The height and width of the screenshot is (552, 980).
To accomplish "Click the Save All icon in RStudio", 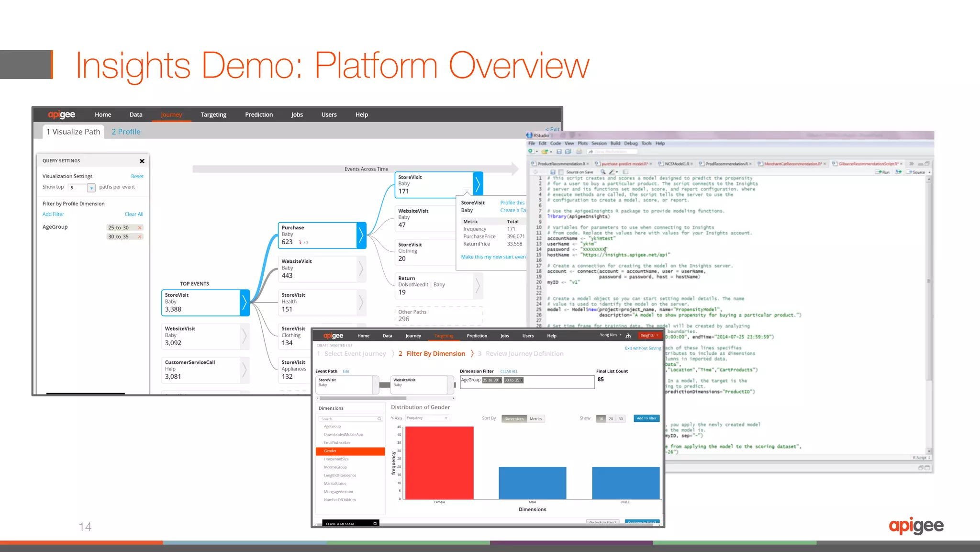I will tap(568, 152).
